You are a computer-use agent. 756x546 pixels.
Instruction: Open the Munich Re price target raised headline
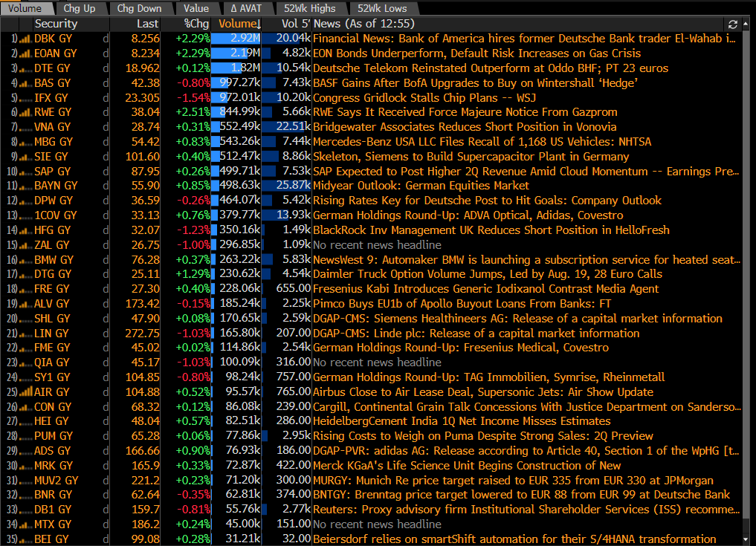click(513, 481)
